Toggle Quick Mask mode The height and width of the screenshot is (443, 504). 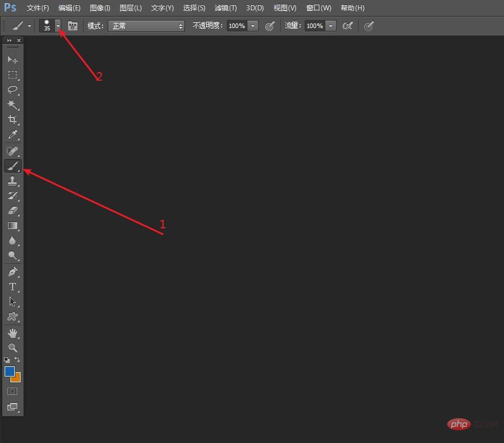coord(13,391)
